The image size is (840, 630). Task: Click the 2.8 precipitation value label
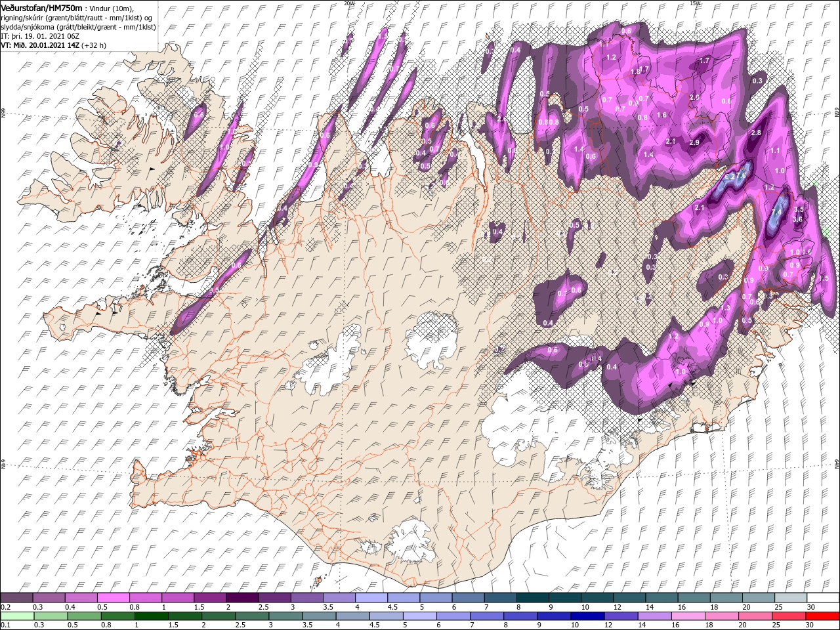[755, 133]
